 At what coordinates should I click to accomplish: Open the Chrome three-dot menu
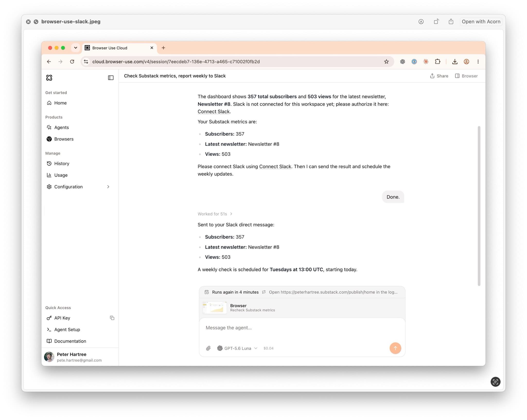pos(478,61)
